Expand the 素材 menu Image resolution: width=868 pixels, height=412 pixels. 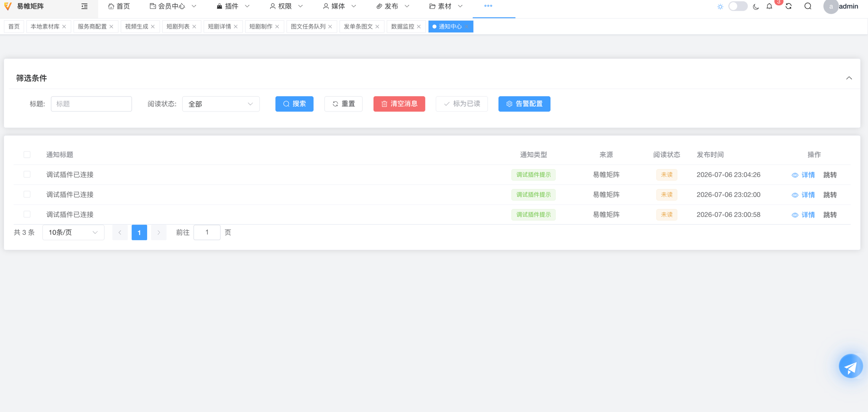tap(446, 6)
